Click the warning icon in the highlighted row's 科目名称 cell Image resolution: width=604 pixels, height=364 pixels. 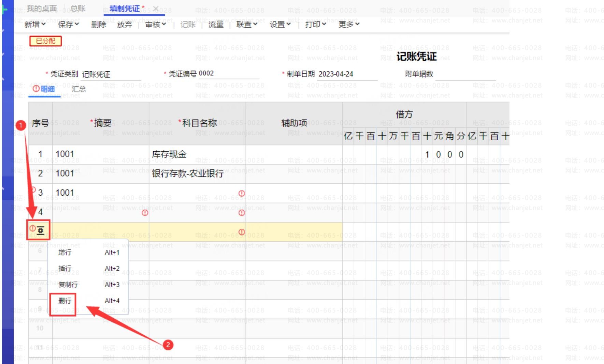click(242, 232)
